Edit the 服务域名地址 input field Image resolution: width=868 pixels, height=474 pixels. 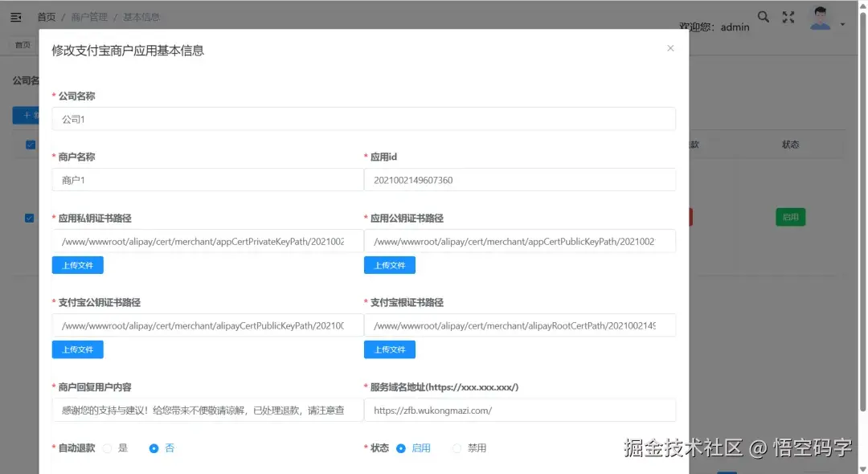coord(520,410)
